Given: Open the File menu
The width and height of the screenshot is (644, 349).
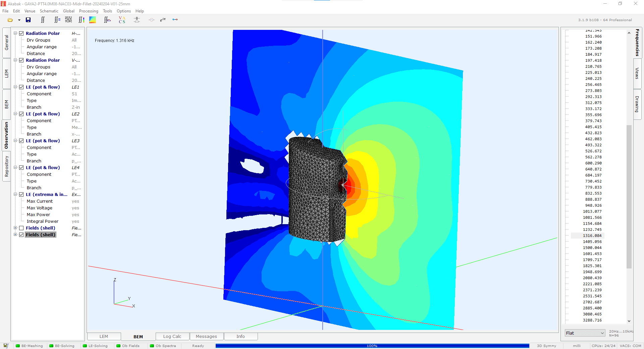Looking at the screenshot, I should [5, 11].
